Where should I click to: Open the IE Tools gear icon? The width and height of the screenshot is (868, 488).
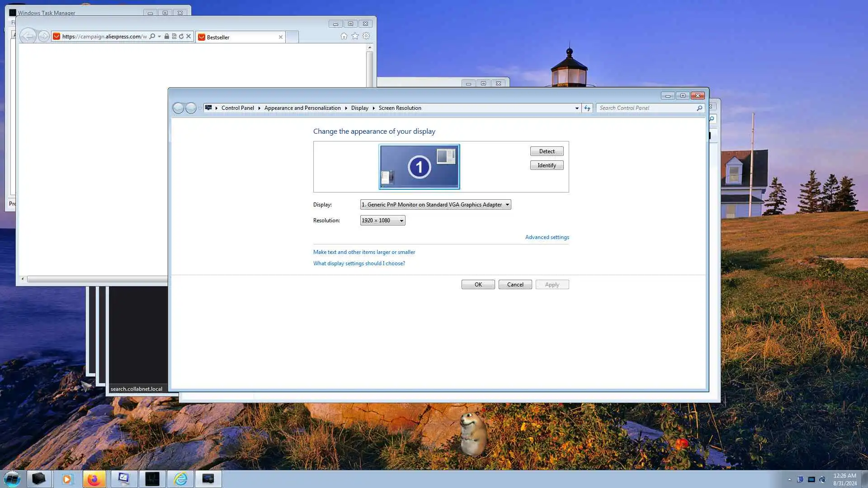pyautogui.click(x=366, y=36)
